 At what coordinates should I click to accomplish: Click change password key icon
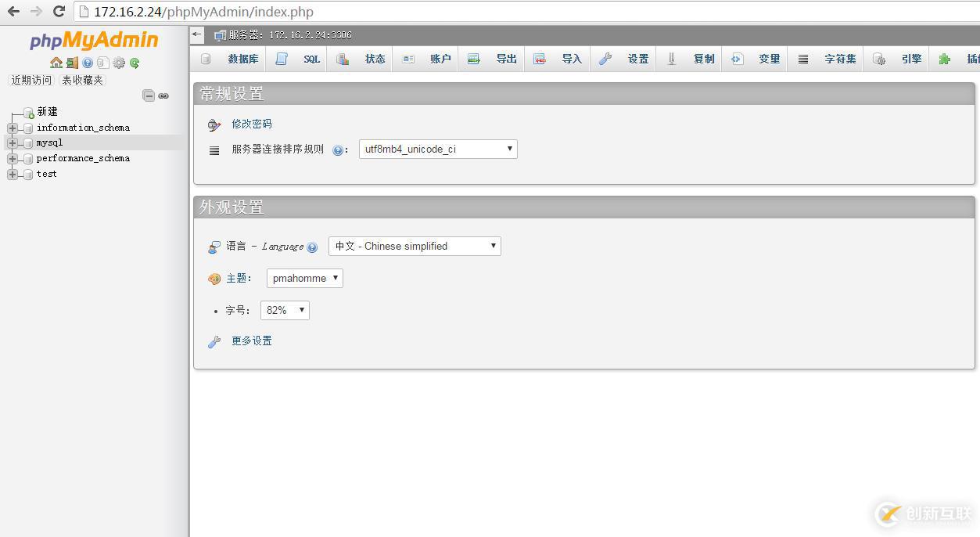pyautogui.click(x=214, y=124)
